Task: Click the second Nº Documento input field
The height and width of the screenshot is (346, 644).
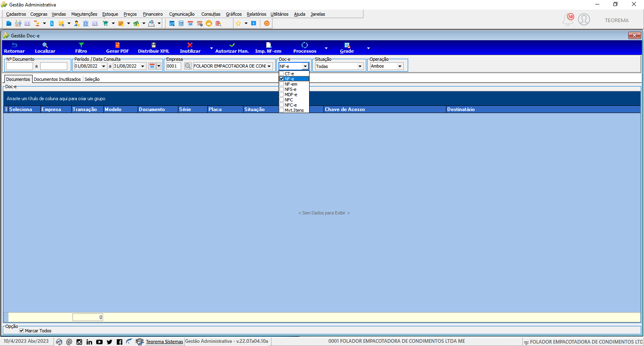Action: coord(54,66)
